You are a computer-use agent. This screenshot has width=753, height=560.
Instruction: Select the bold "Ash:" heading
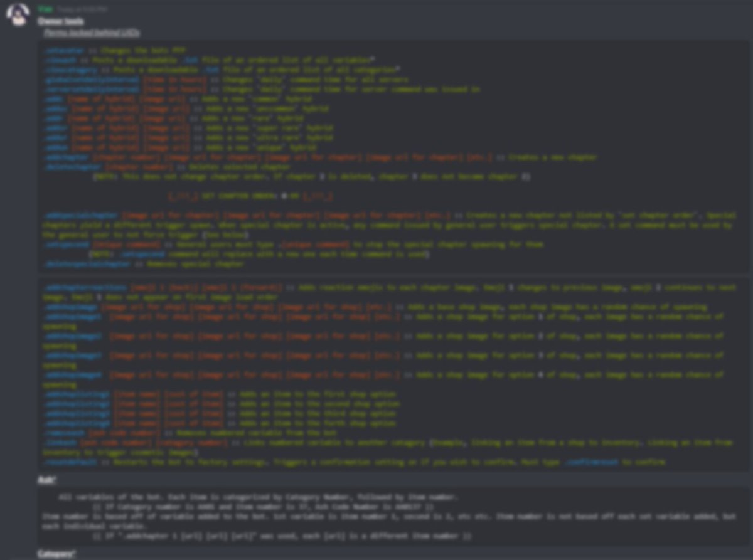pos(47,480)
